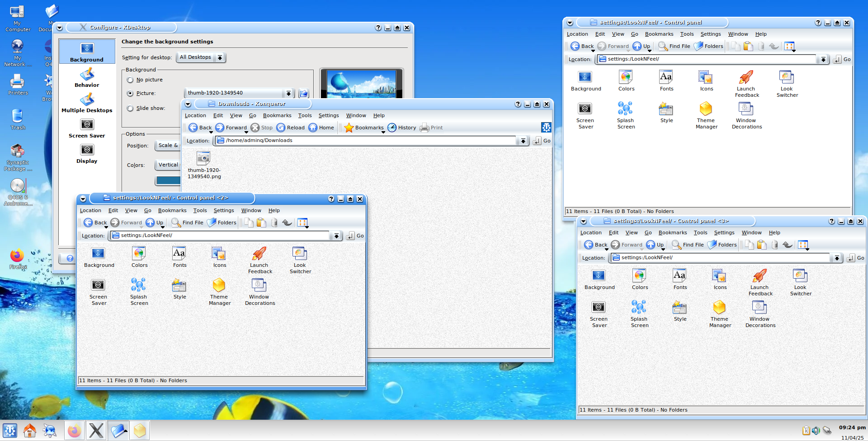Open location history dropdown in Downloads Konqueror

523,141
